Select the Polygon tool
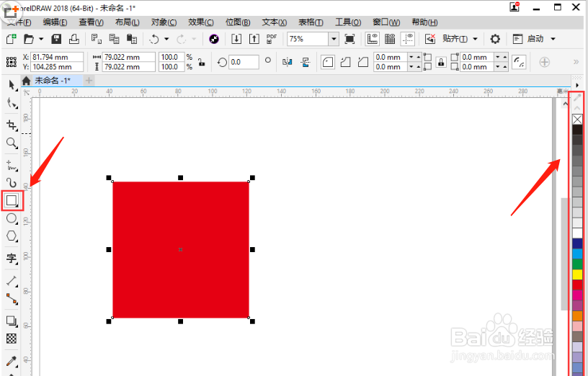588x376 pixels. point(12,236)
